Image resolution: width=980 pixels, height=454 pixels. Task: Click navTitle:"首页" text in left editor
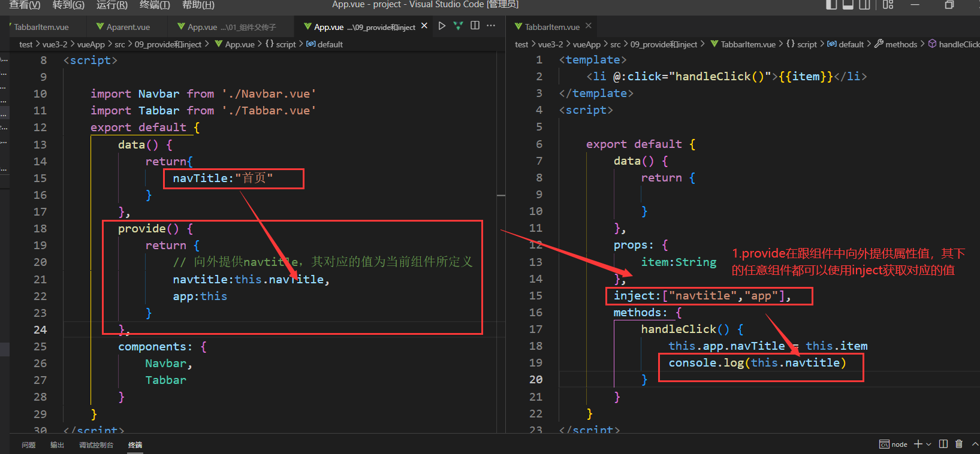pos(223,178)
